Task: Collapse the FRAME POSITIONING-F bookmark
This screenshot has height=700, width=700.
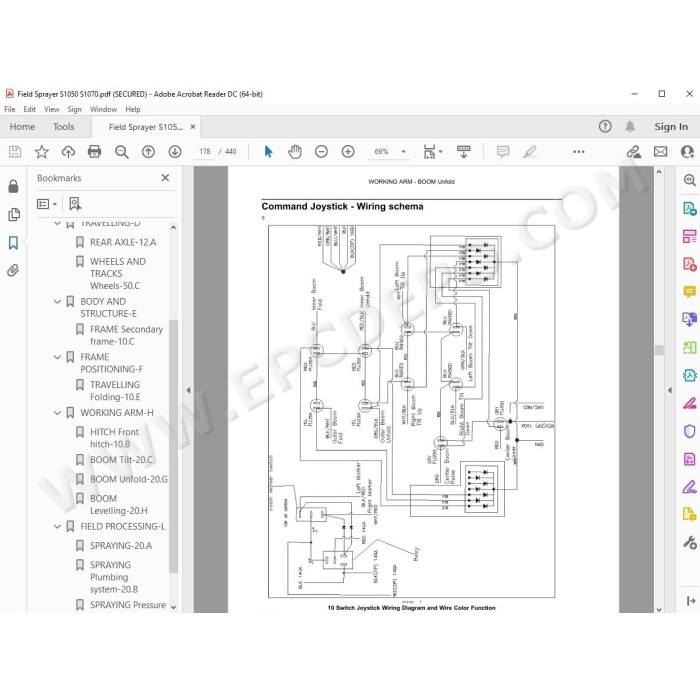Action: (57, 357)
